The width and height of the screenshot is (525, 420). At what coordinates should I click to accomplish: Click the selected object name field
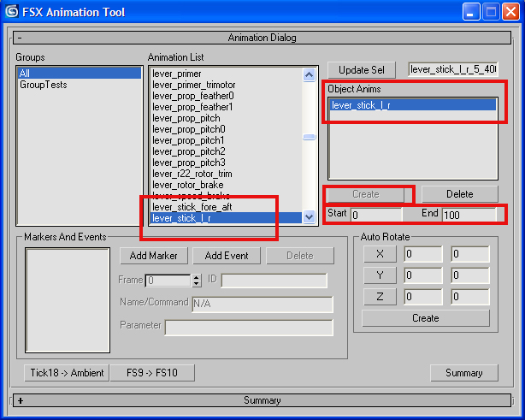453,69
